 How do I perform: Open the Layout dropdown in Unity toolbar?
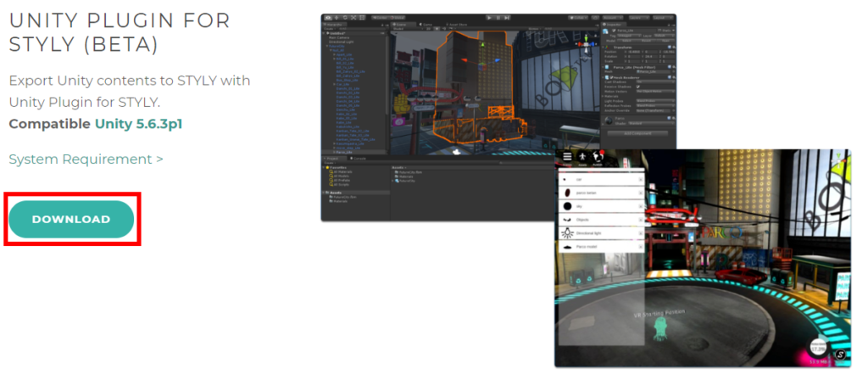click(663, 18)
